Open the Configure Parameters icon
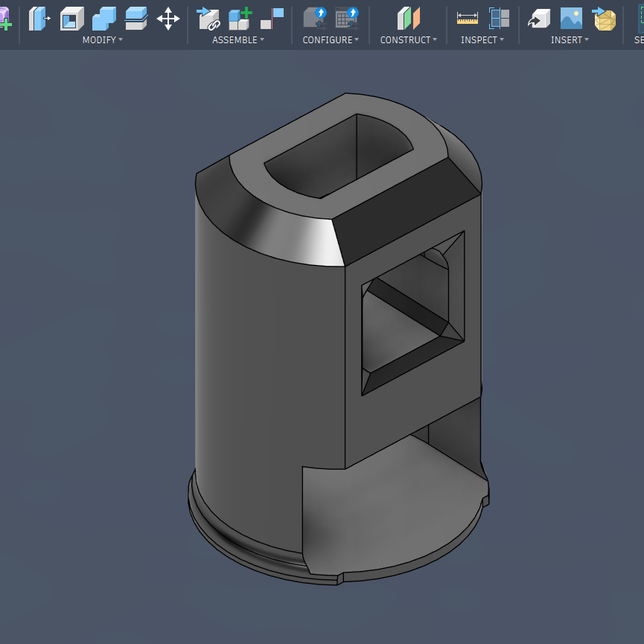The image size is (644, 644). click(x=315, y=18)
